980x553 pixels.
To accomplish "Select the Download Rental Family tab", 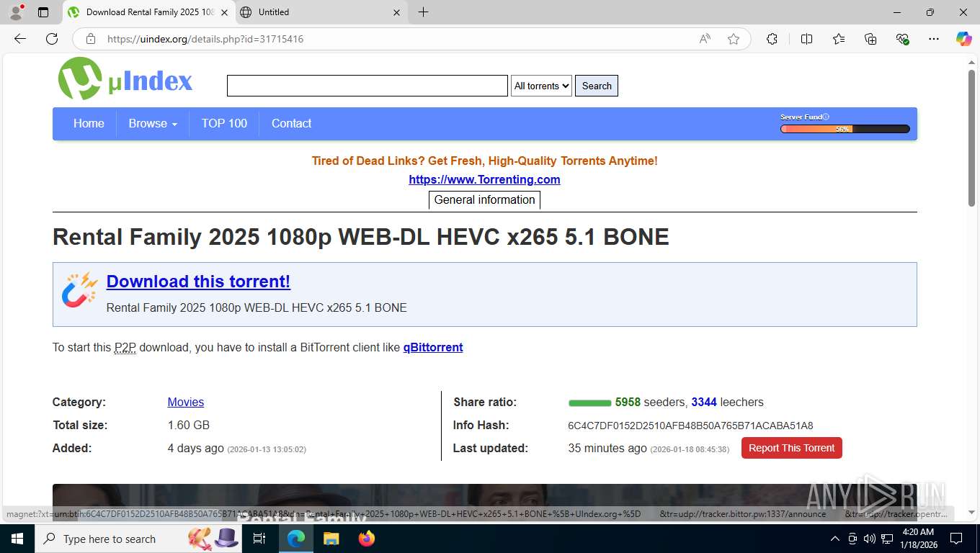I will (x=149, y=12).
